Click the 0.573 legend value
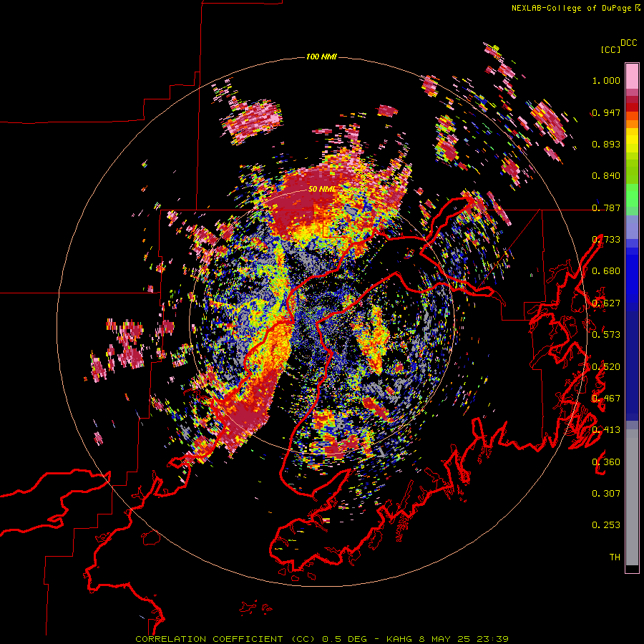This screenshot has height=644, width=644. tap(606, 334)
